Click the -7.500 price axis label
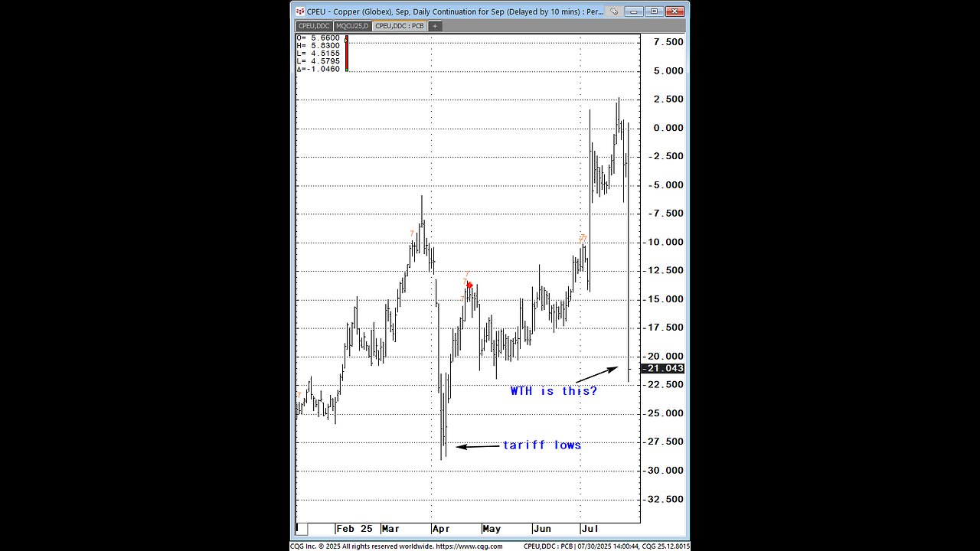Viewport: 980px width, 551px height. (666, 213)
